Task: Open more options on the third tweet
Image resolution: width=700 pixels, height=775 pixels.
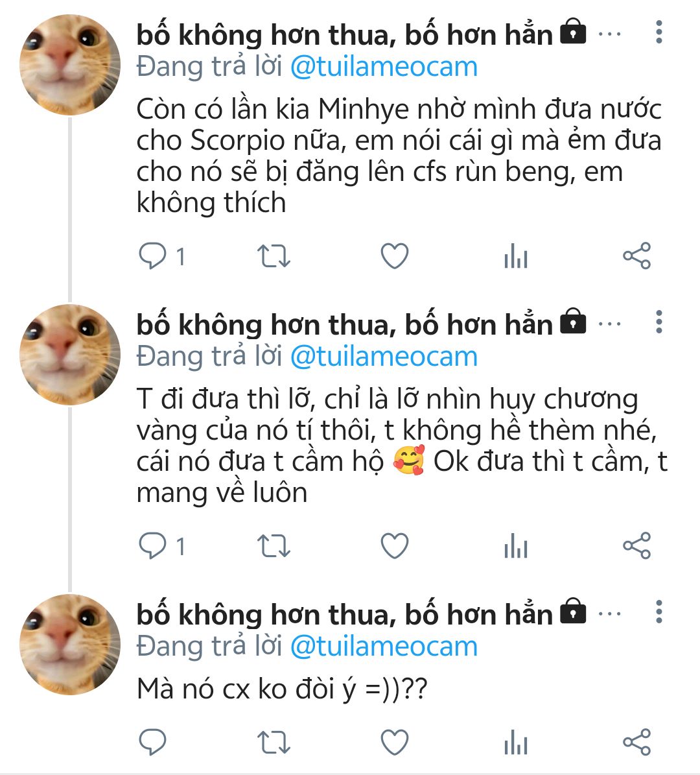Action: pyautogui.click(x=659, y=612)
